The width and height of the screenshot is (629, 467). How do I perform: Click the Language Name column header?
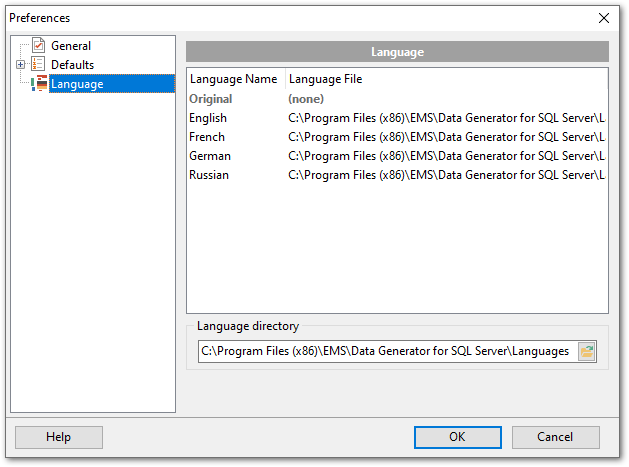pos(233,79)
